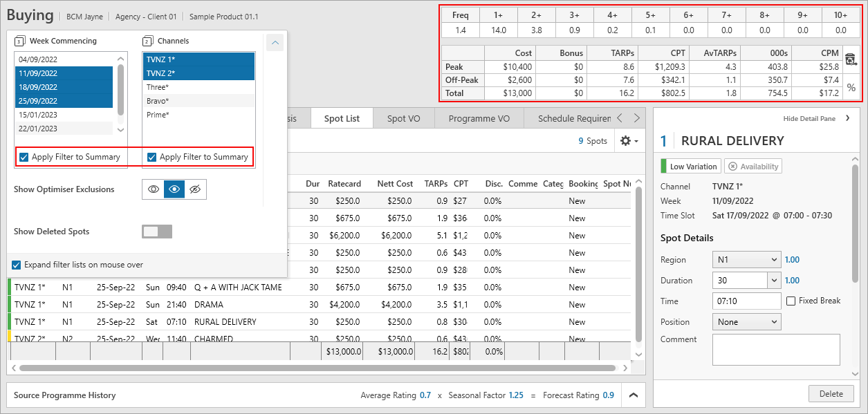Open the Region N1 dropdown

[746, 260]
